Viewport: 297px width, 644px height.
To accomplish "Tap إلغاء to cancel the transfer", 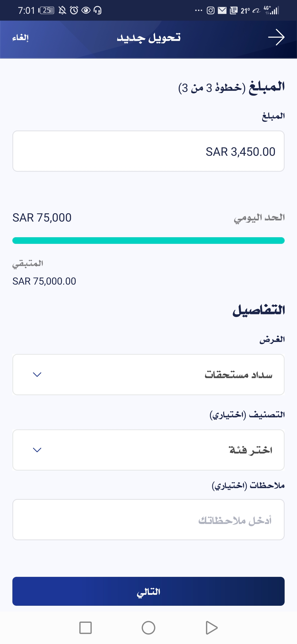I will click(20, 37).
